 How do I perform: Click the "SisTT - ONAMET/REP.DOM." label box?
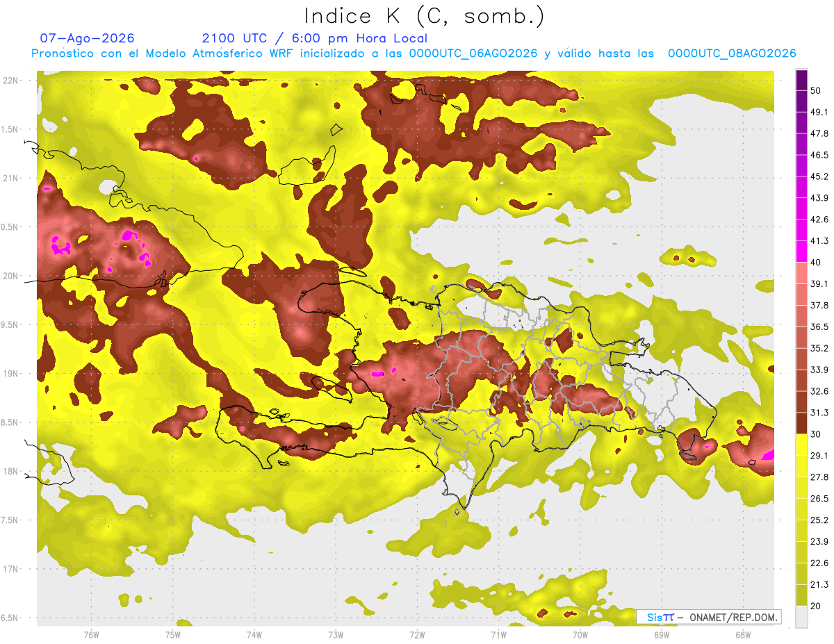point(709,617)
